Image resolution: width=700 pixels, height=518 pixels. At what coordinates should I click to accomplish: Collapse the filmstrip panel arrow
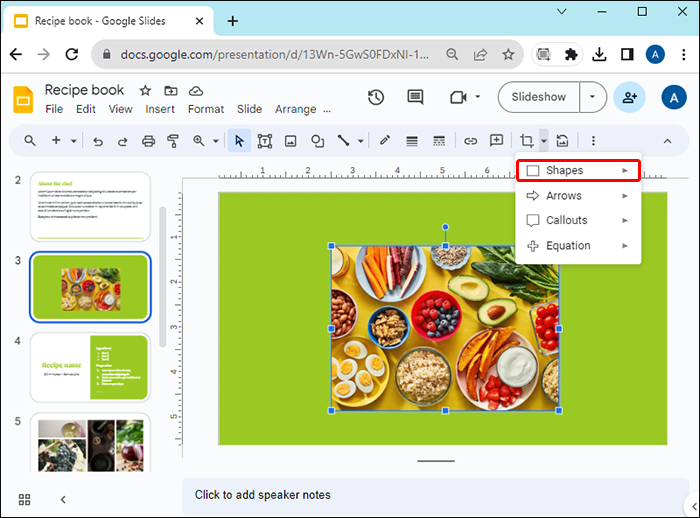(x=63, y=499)
